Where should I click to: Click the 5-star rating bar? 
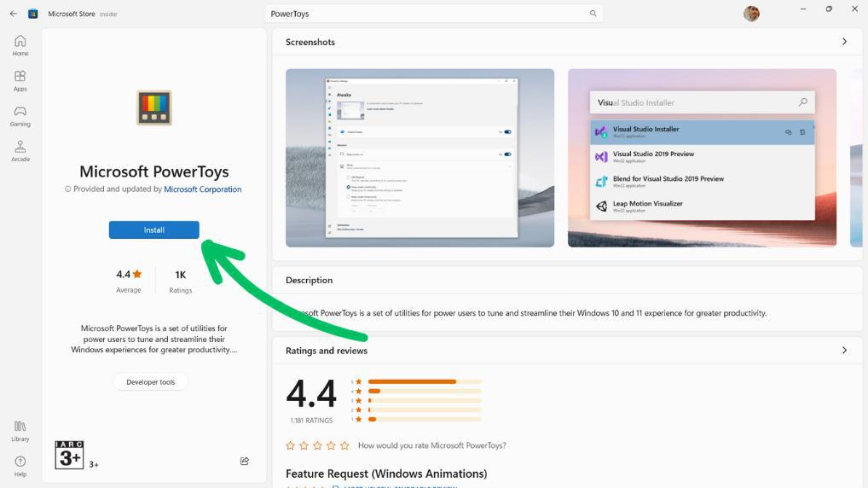(425, 381)
